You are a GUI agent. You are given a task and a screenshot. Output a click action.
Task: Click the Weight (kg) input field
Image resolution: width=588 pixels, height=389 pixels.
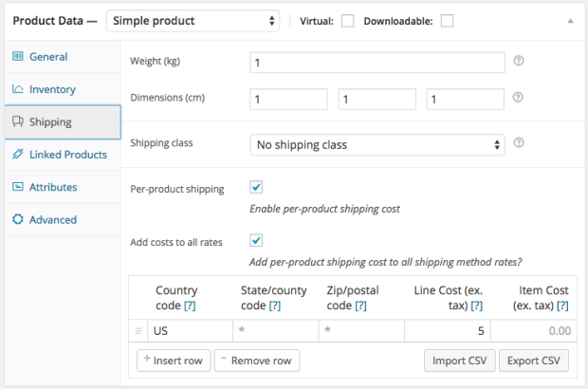pyautogui.click(x=377, y=63)
